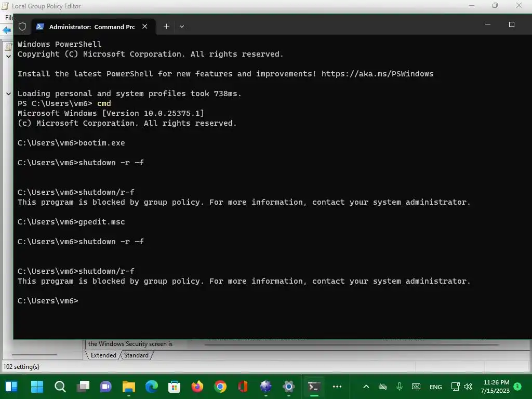Click the text 'C:\Users\vm6>gpedit.msc'

pos(71,222)
